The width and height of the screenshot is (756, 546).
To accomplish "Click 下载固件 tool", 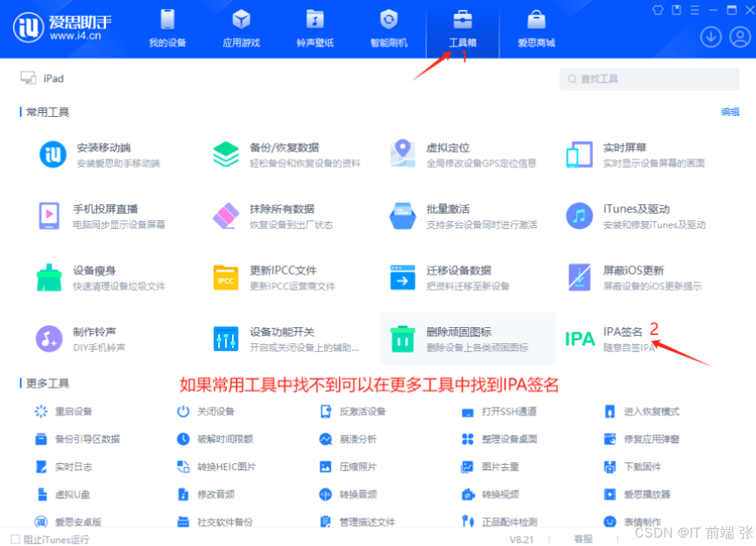I will click(632, 466).
